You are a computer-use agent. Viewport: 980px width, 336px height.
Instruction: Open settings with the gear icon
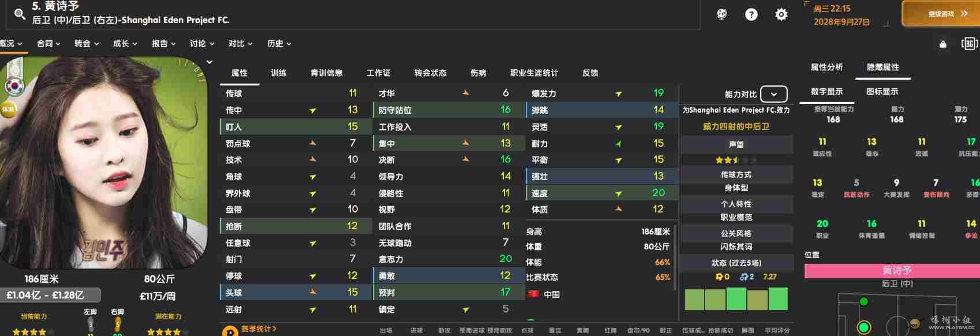[781, 14]
